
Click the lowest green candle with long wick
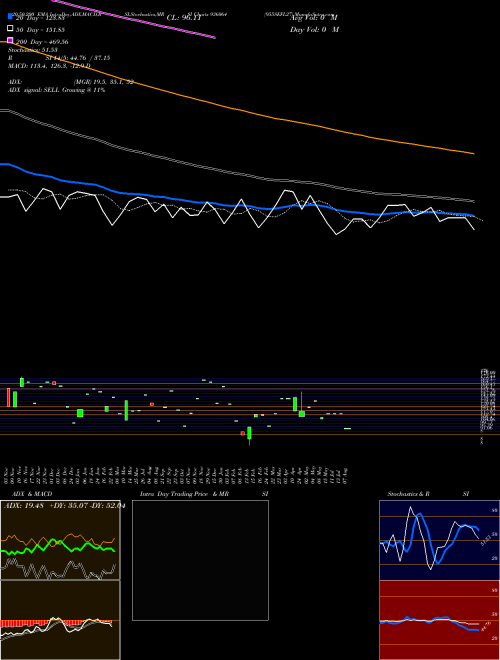[x=249, y=434]
